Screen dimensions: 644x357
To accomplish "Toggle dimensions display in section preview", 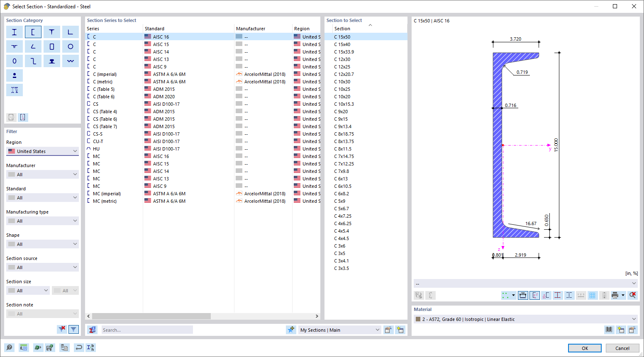I will [x=523, y=295].
